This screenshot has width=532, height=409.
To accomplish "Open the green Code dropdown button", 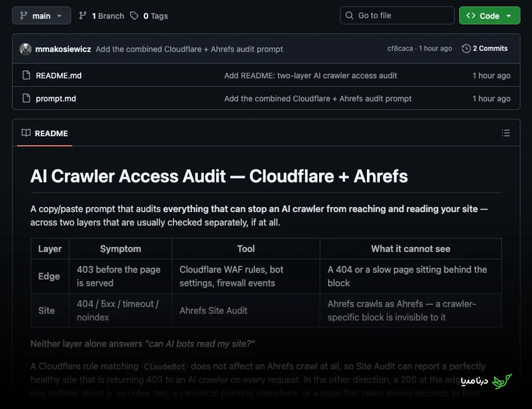I will point(489,16).
